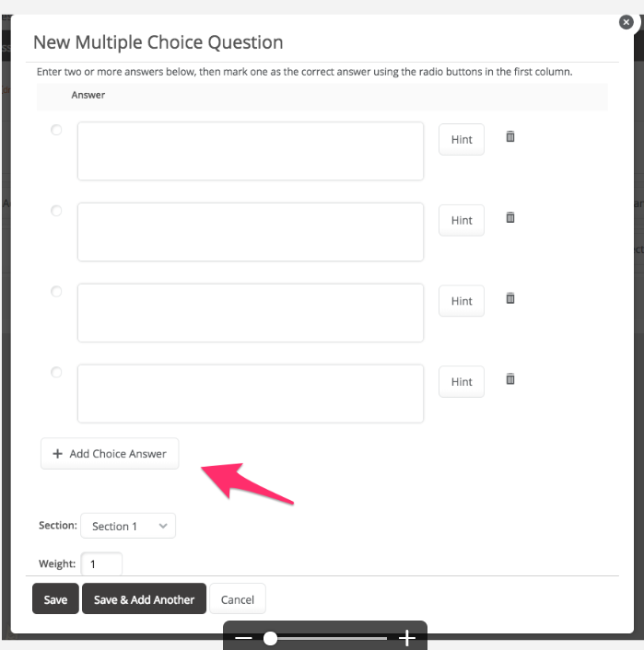Viewport: 644px width, 650px height.
Task: Add Choice Answer button
Action: (x=110, y=454)
